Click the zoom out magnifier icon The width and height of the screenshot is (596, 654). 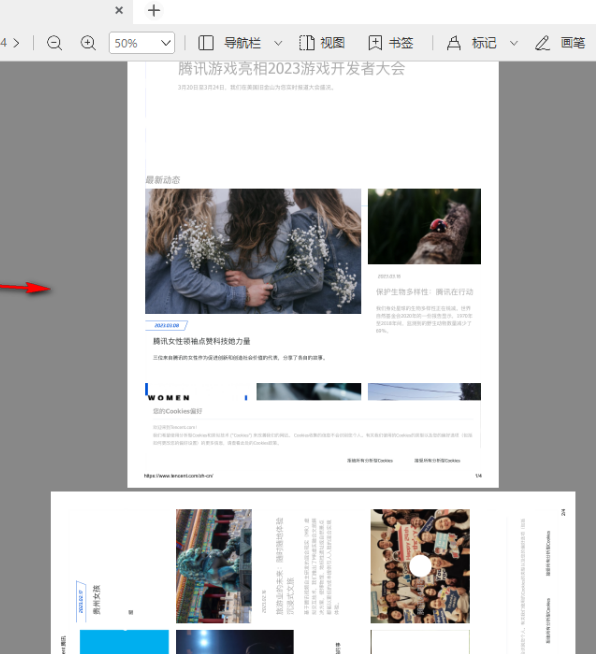click(54, 43)
